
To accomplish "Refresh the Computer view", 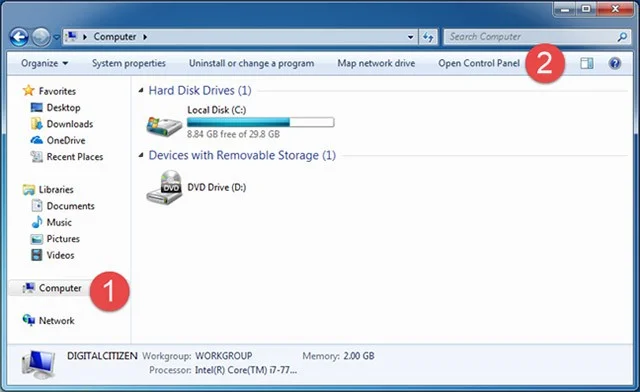I will (x=428, y=37).
